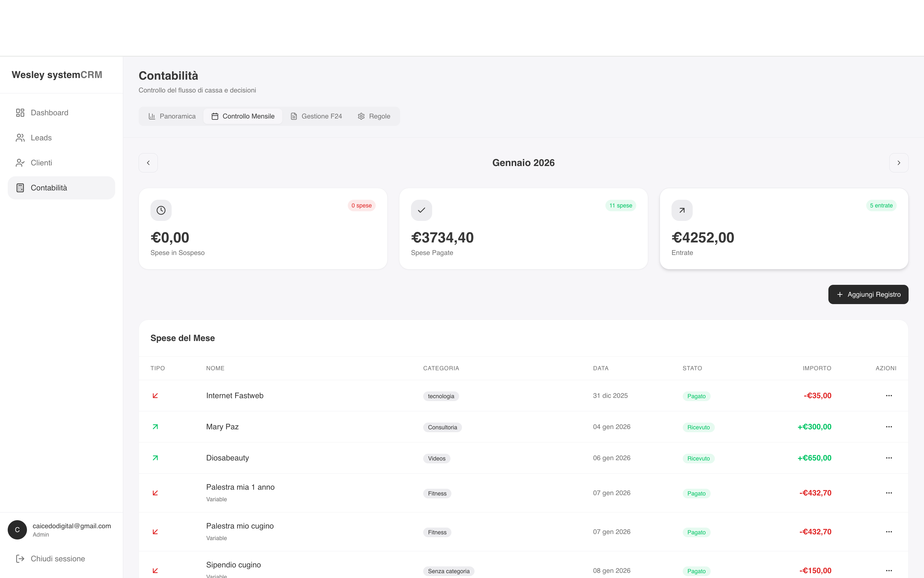Click the Internet Fastweb name
Screen dimensions: 924x578
[x=235, y=396]
